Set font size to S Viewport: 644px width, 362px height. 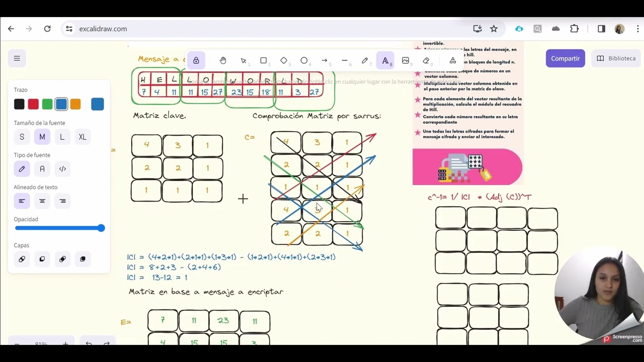pos(22,137)
